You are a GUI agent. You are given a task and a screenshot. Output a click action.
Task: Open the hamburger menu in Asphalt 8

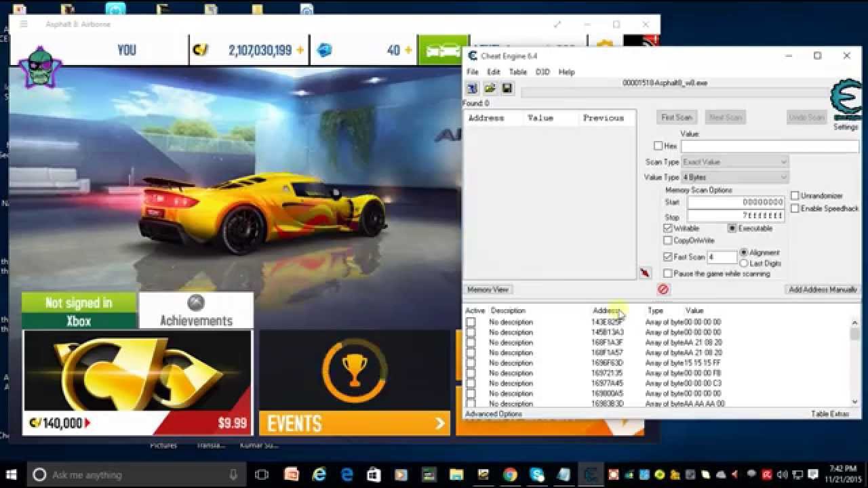pyautogui.click(x=24, y=24)
